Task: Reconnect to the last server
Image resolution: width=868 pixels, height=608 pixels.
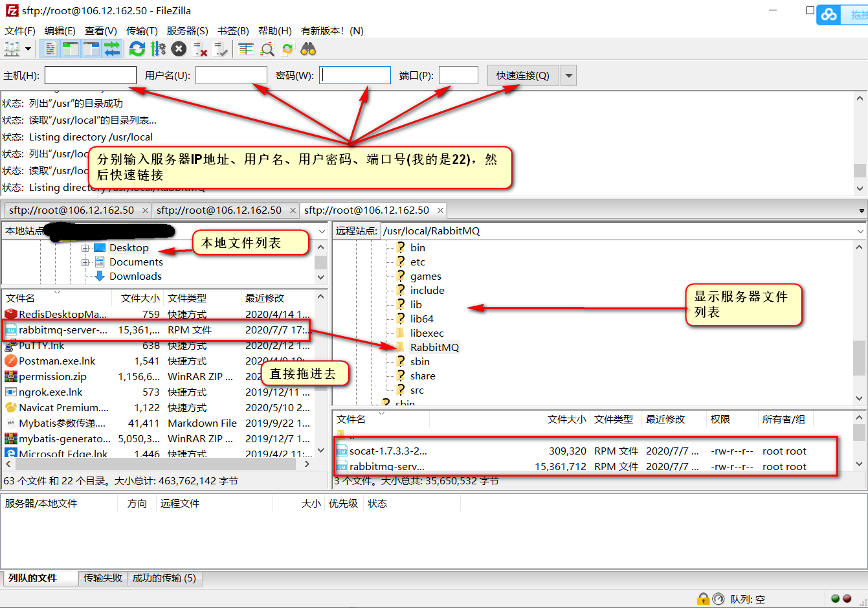Action: coord(221,49)
